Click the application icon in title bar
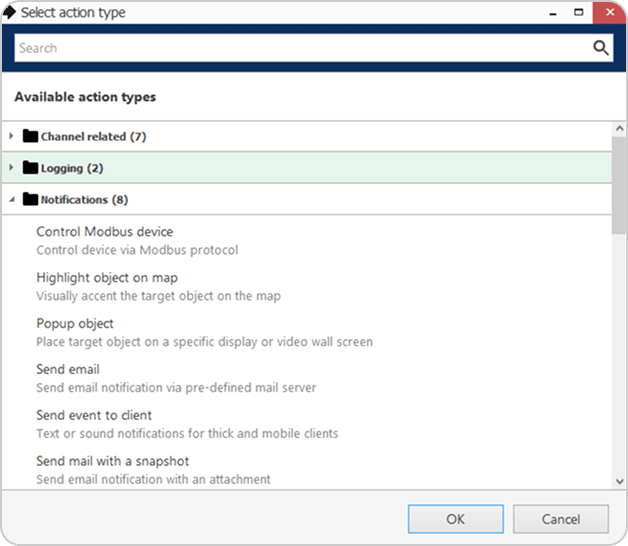The image size is (628, 546). tap(10, 13)
